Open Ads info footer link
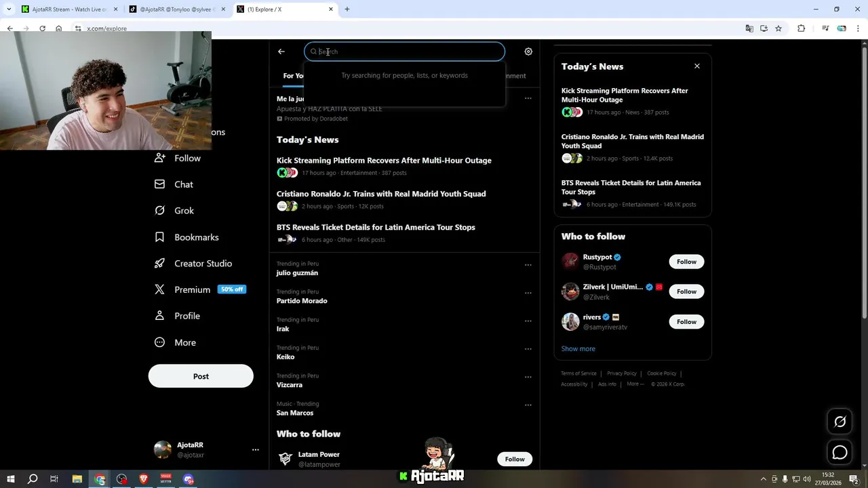The width and height of the screenshot is (868, 488). pyautogui.click(x=607, y=384)
